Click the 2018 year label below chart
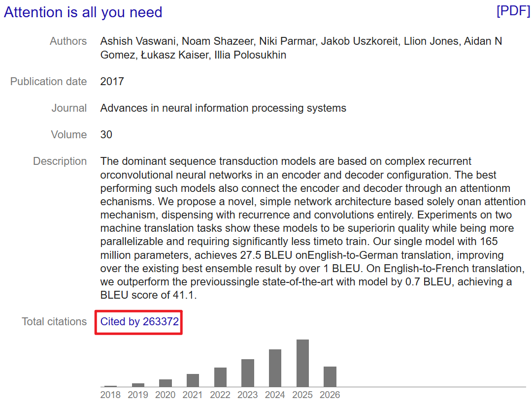The height and width of the screenshot is (402, 532). point(111,395)
